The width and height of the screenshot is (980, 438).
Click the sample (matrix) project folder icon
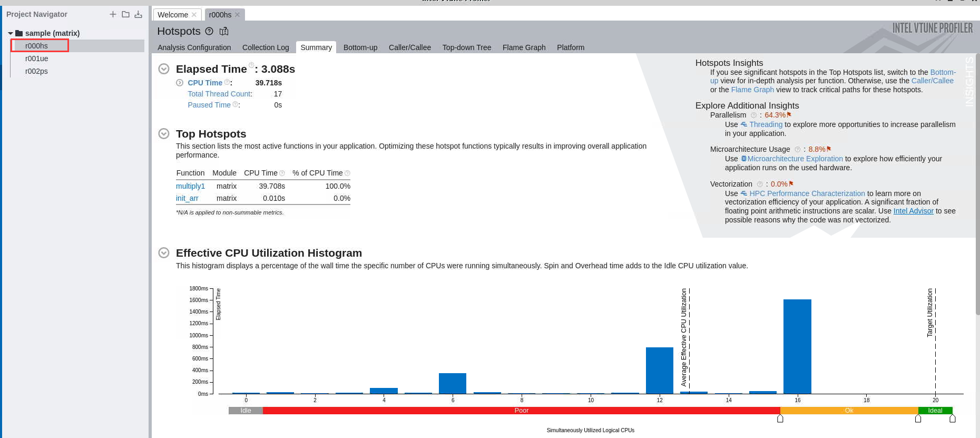click(19, 33)
